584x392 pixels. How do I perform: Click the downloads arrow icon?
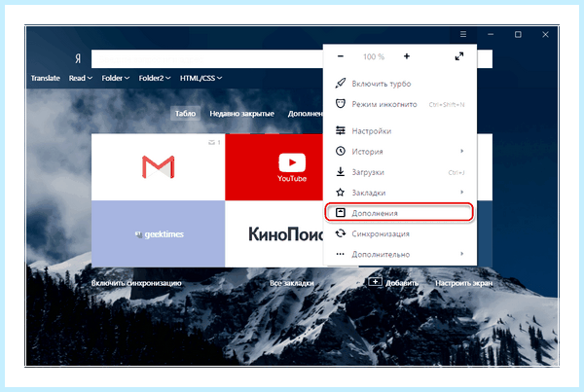point(340,171)
